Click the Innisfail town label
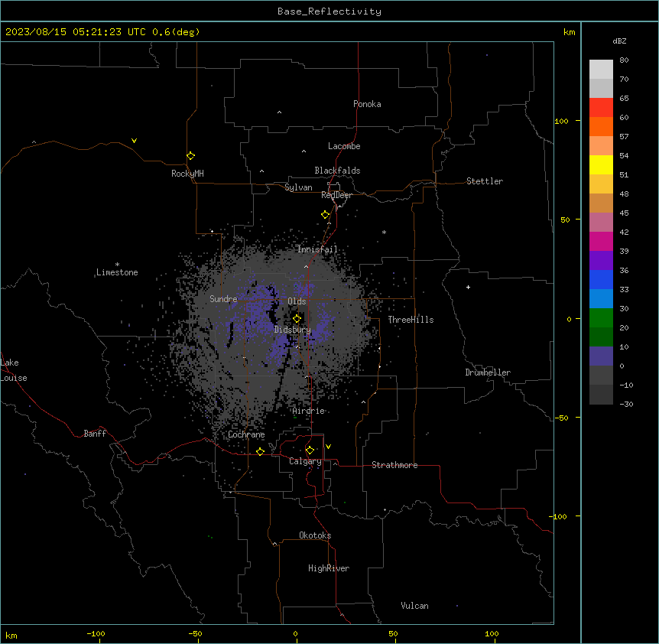The height and width of the screenshot is (644, 659). pyautogui.click(x=317, y=249)
